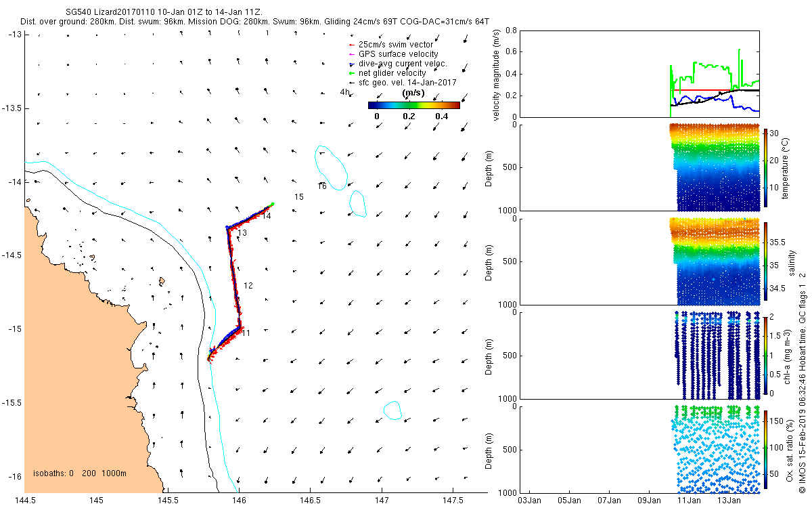Click day label '15' on the map
Image resolution: width=812 pixels, height=508 pixels.
pyautogui.click(x=299, y=196)
